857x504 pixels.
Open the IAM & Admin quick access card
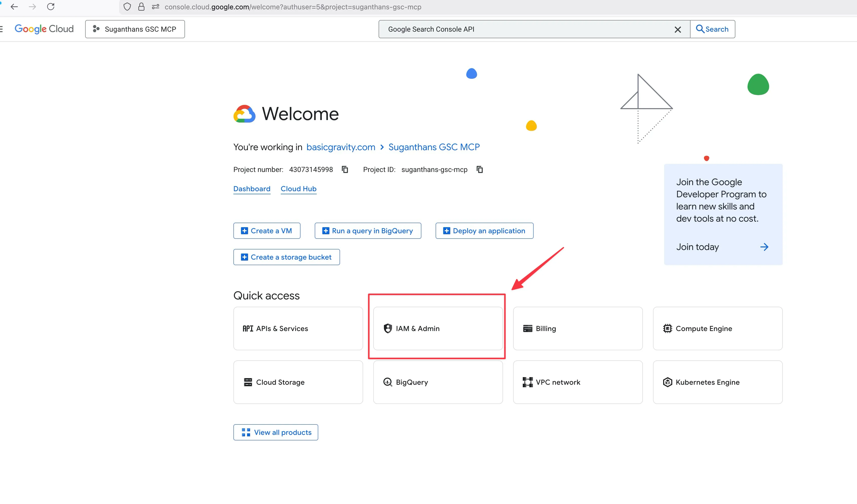[x=438, y=328]
